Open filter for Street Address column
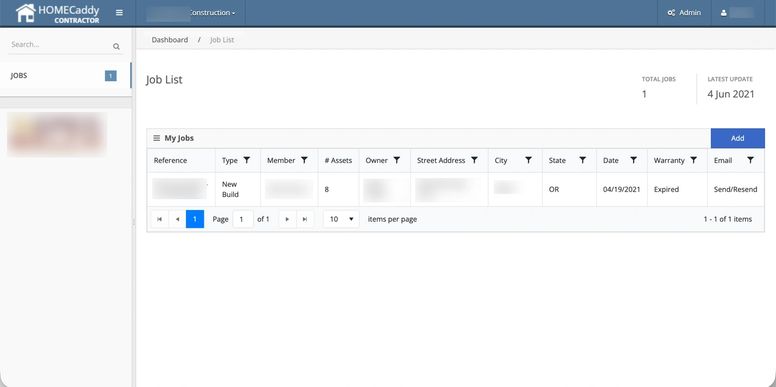This screenshot has width=776, height=387. (475, 160)
